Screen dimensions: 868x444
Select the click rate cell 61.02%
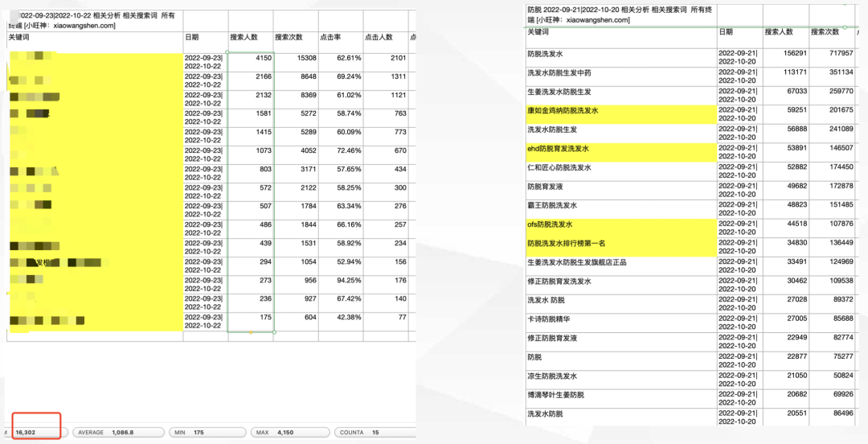click(341, 100)
